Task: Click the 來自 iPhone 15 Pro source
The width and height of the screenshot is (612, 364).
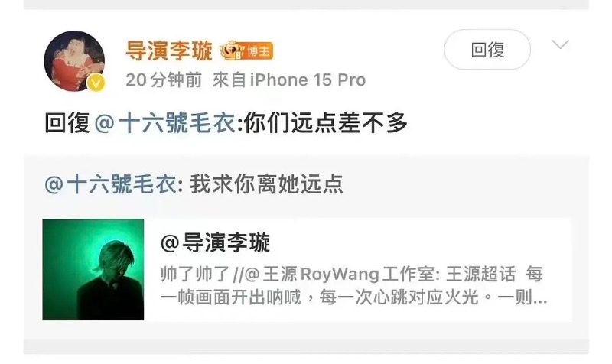Action: (289, 80)
